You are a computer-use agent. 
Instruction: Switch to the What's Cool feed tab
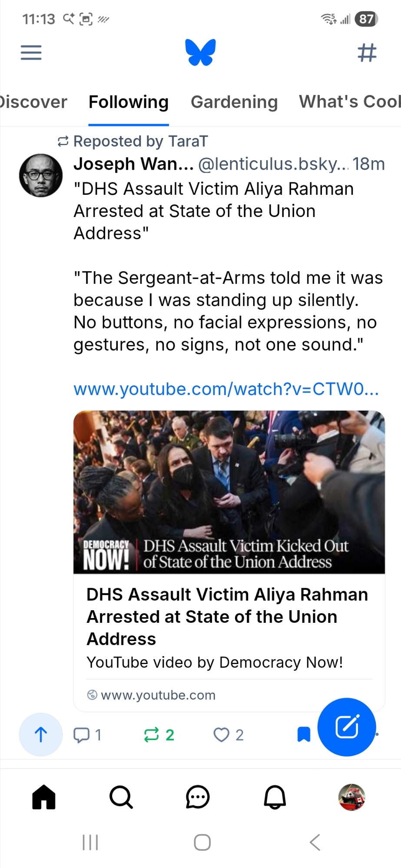point(349,102)
